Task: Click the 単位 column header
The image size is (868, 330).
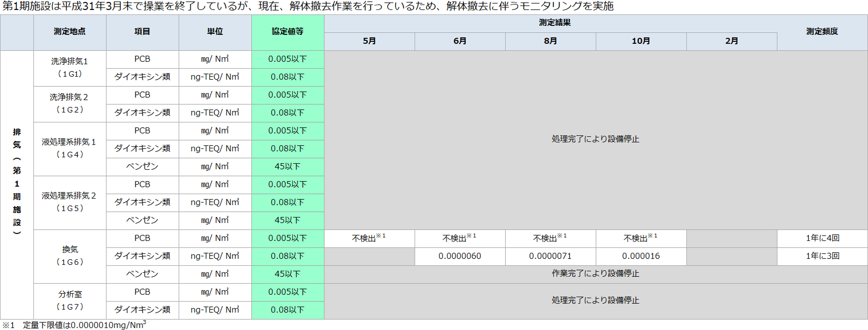Action: [215, 32]
